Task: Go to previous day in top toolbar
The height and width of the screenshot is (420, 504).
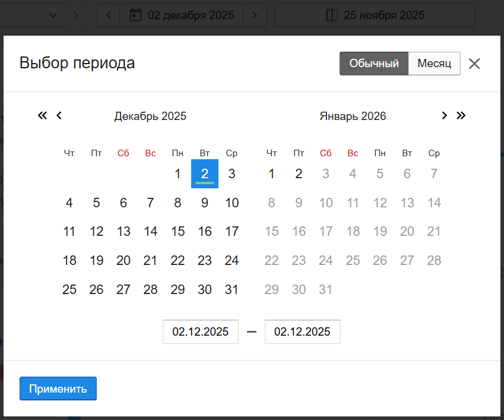Action: [x=109, y=15]
